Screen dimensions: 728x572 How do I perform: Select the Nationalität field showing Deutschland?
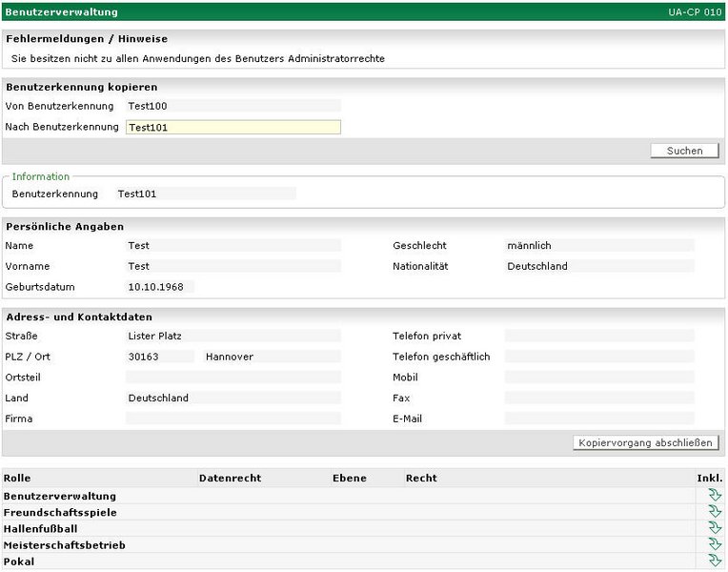pos(598,266)
